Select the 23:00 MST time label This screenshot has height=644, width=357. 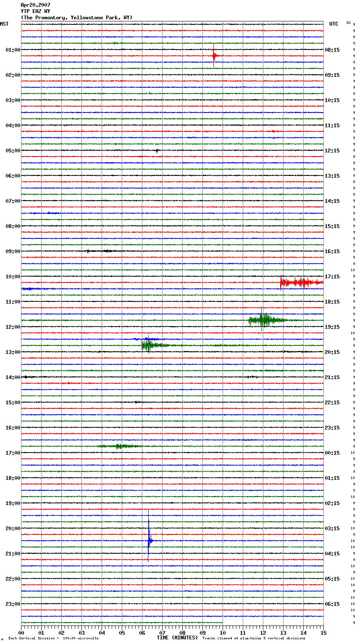[x=13, y=604]
